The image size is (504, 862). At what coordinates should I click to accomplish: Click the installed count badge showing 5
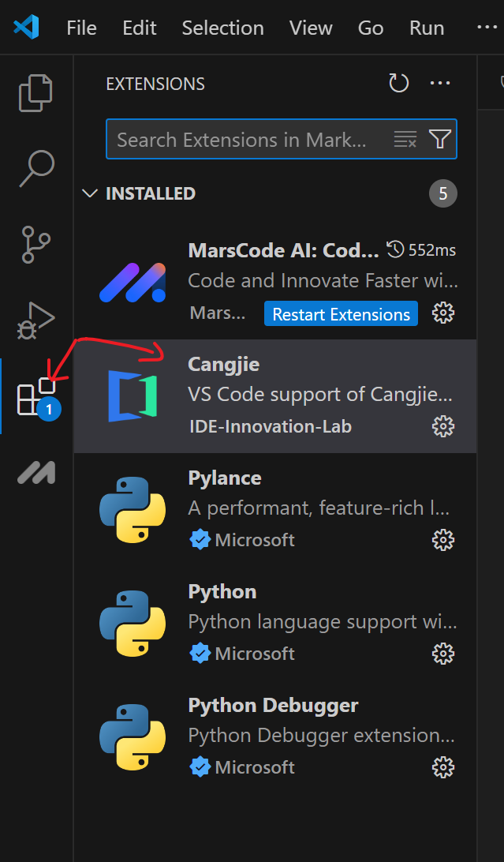(443, 193)
